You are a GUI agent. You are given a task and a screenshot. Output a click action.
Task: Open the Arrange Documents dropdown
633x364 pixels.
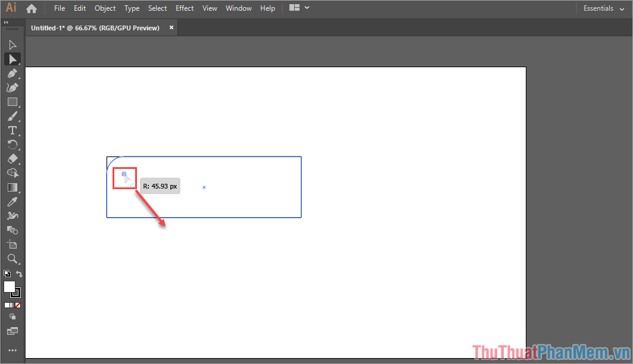click(x=299, y=8)
